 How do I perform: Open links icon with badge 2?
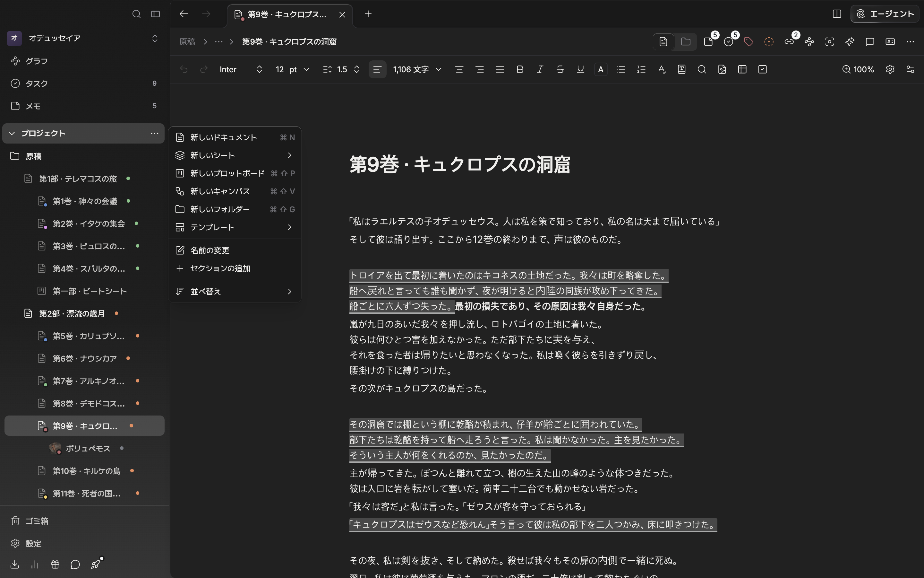point(789,42)
